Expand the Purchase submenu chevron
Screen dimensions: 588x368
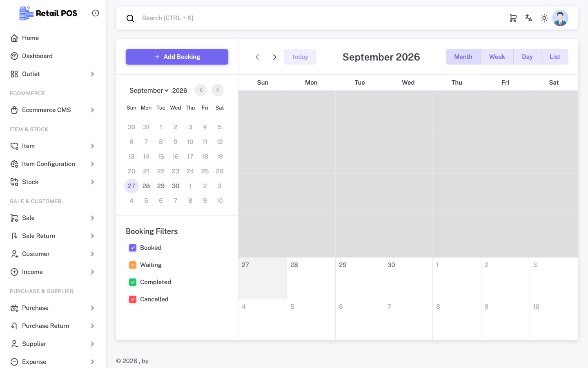click(93, 308)
